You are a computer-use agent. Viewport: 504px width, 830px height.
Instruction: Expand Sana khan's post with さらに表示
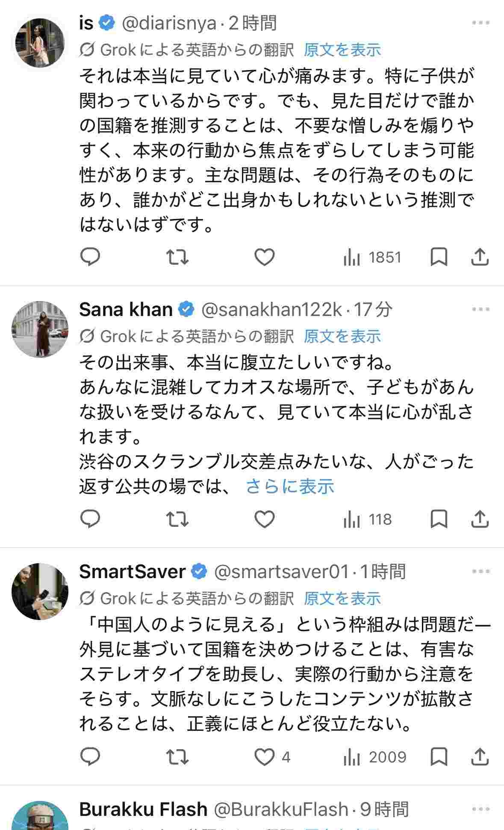(290, 487)
